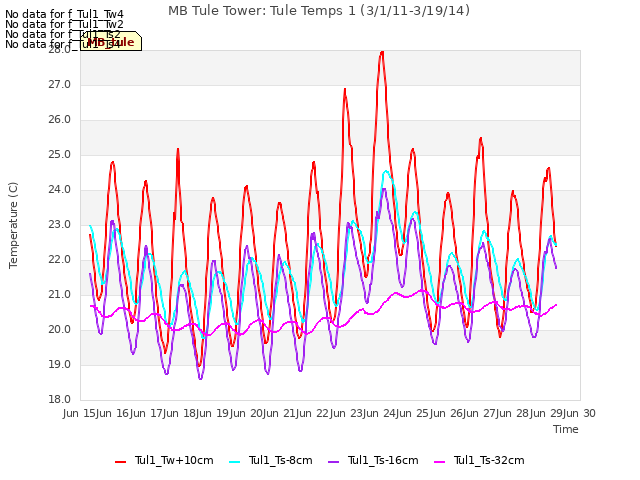Click the Jun 20 x-axis tick label

point(247,413)
